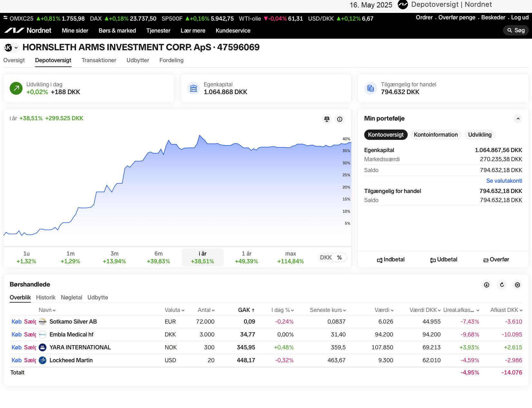The width and height of the screenshot is (532, 408).
Task: Select the max chart period
Action: [x=290, y=257]
